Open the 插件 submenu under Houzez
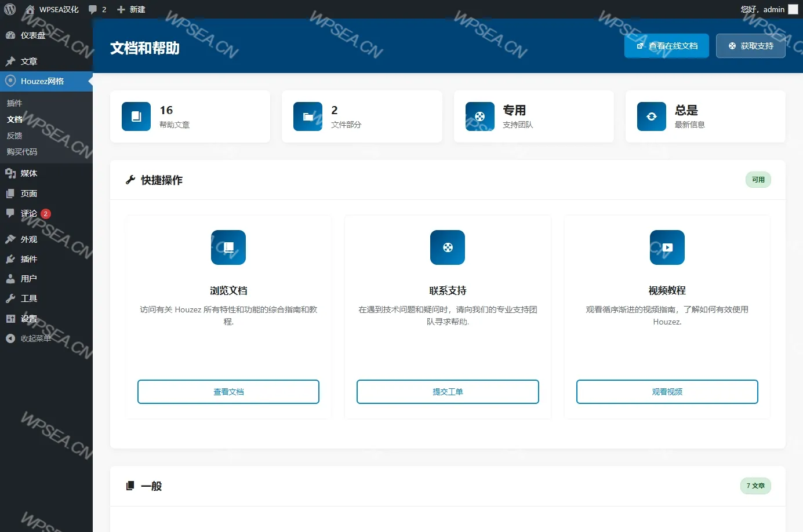803x532 pixels. point(14,103)
